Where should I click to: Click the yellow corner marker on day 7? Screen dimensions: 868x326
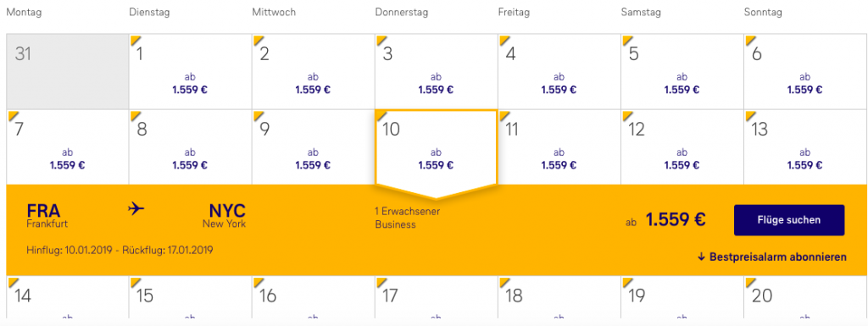(12, 116)
